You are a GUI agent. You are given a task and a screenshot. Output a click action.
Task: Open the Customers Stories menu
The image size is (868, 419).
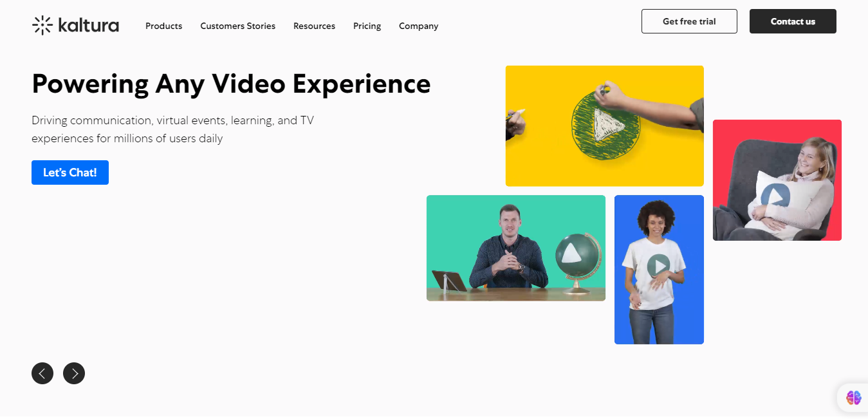237,26
